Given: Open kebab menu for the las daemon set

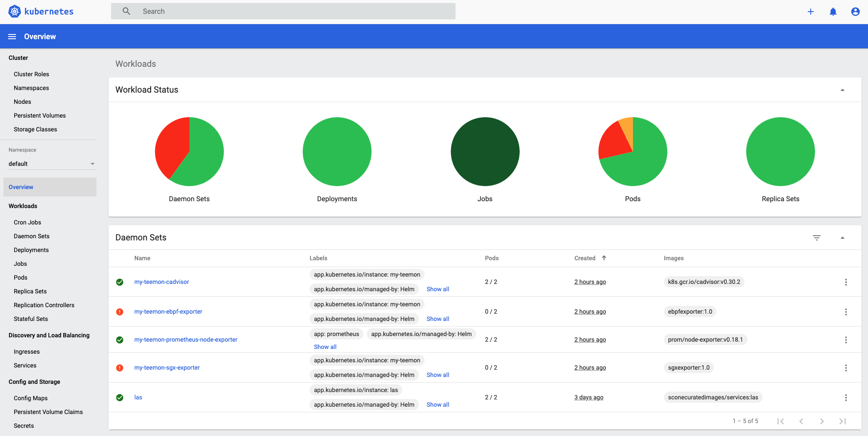Looking at the screenshot, I should 846,397.
